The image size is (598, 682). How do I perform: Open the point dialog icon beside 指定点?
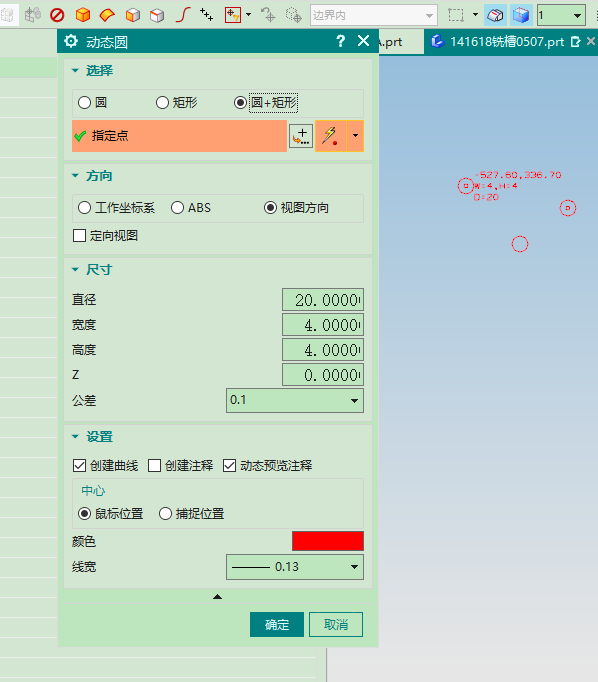click(x=301, y=136)
